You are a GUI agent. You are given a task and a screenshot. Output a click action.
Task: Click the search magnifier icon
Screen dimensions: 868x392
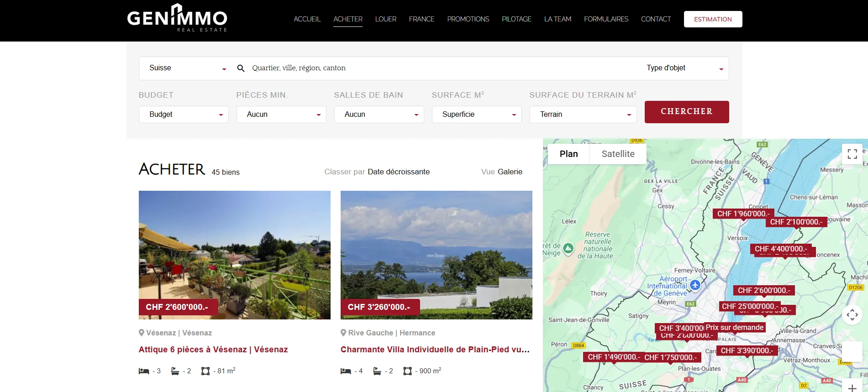pyautogui.click(x=241, y=68)
